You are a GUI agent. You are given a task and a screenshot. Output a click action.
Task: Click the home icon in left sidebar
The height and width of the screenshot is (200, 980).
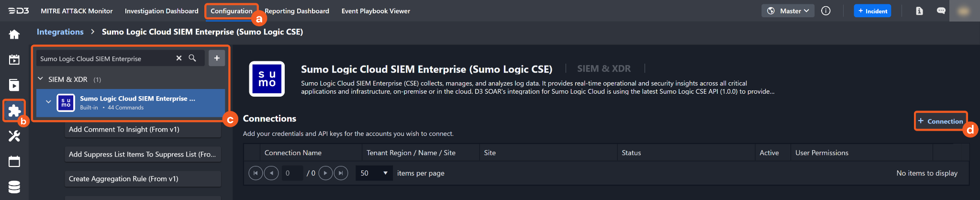pyautogui.click(x=14, y=34)
